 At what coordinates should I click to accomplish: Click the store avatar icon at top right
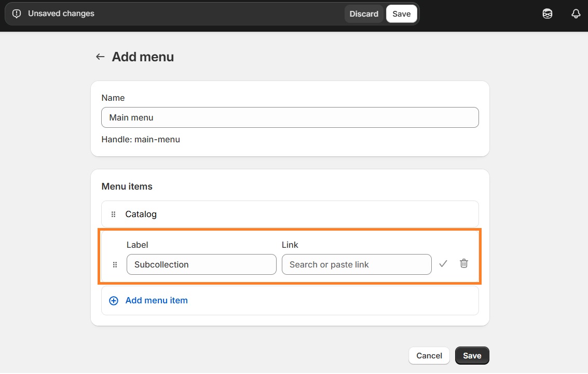click(547, 14)
